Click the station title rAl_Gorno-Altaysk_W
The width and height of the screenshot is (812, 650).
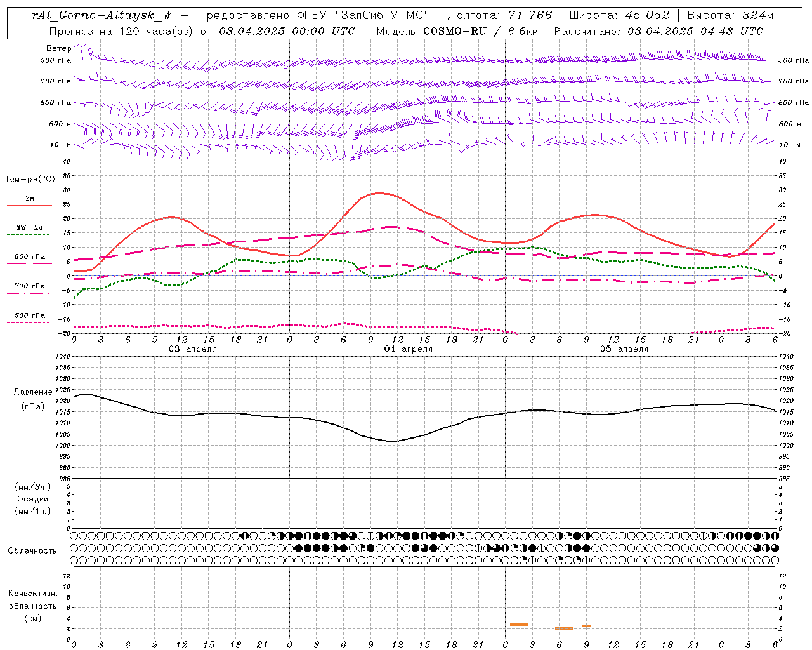[x=101, y=15]
